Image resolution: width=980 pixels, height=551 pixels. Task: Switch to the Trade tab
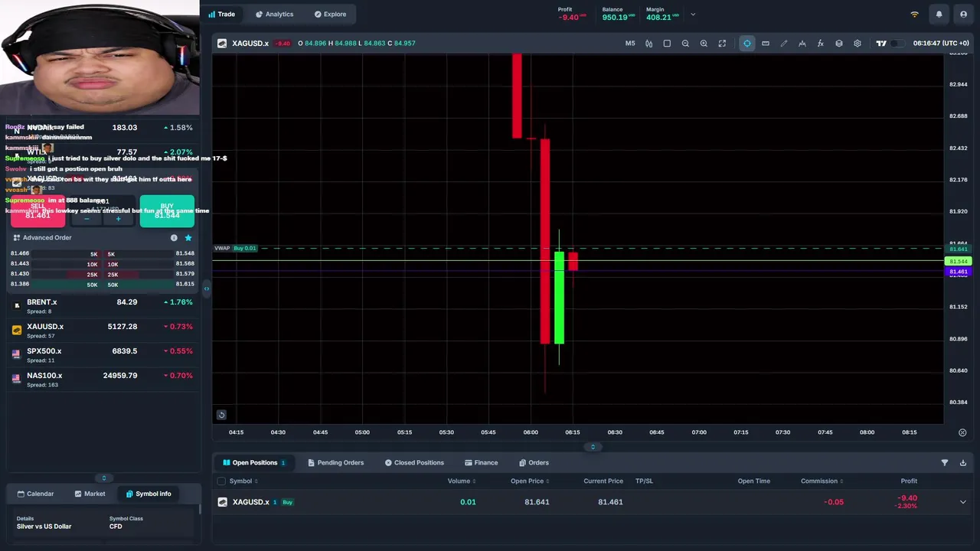[222, 14]
